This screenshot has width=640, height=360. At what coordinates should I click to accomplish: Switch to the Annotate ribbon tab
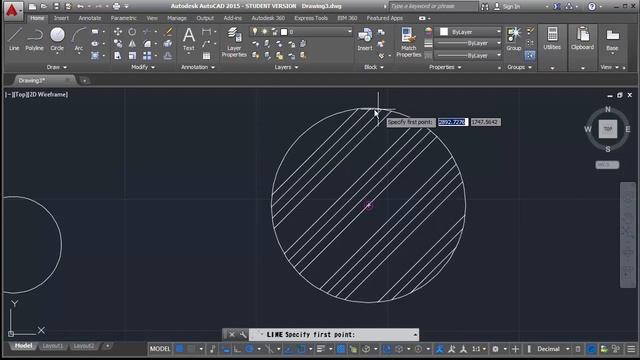pos(90,18)
